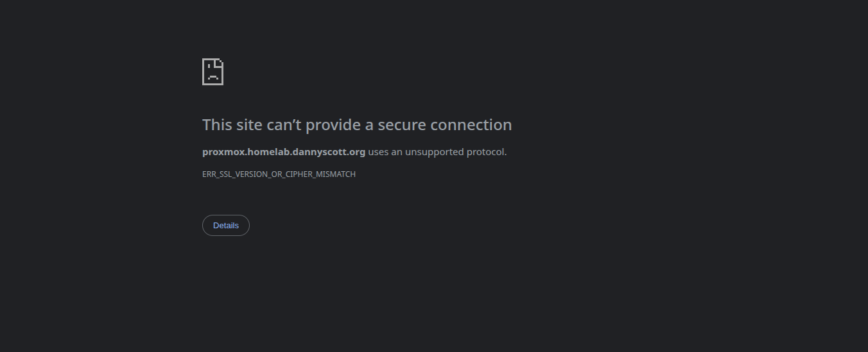Click the ERR_SSL_VERSION_OR_CIPHER_MISMATCH error code
The image size is (868, 352).
pos(279,174)
